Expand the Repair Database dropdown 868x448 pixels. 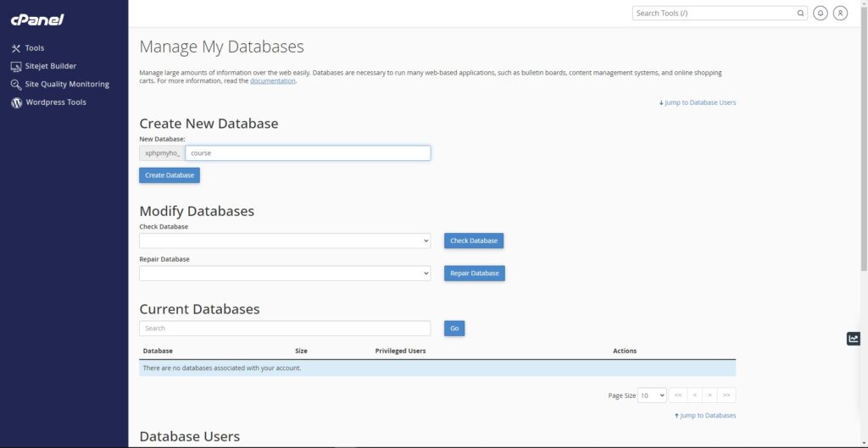point(285,274)
